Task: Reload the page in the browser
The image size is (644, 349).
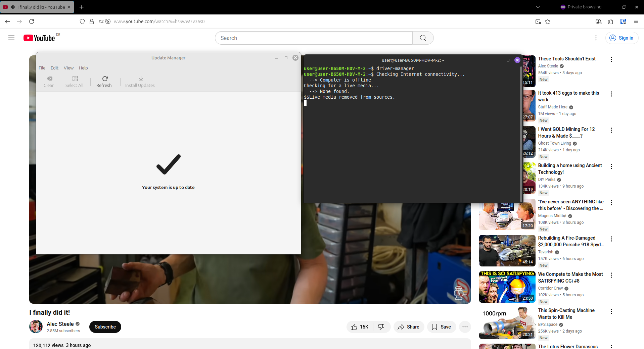Action: 32,21
